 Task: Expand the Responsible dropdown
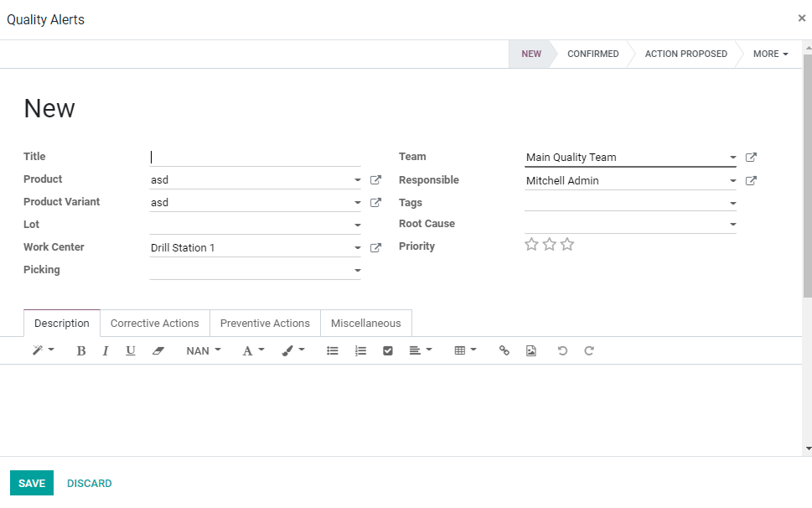click(x=732, y=181)
